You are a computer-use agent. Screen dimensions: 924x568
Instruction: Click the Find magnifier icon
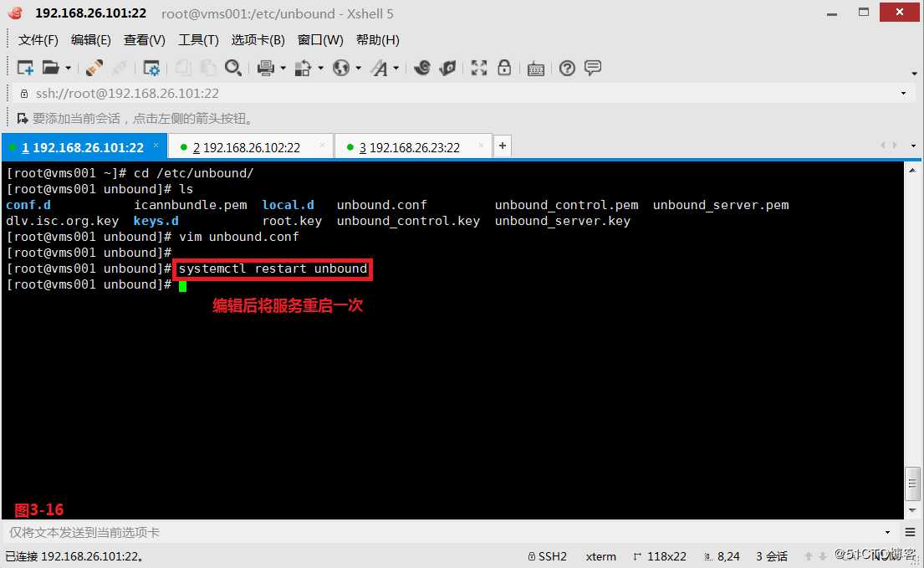coord(233,69)
